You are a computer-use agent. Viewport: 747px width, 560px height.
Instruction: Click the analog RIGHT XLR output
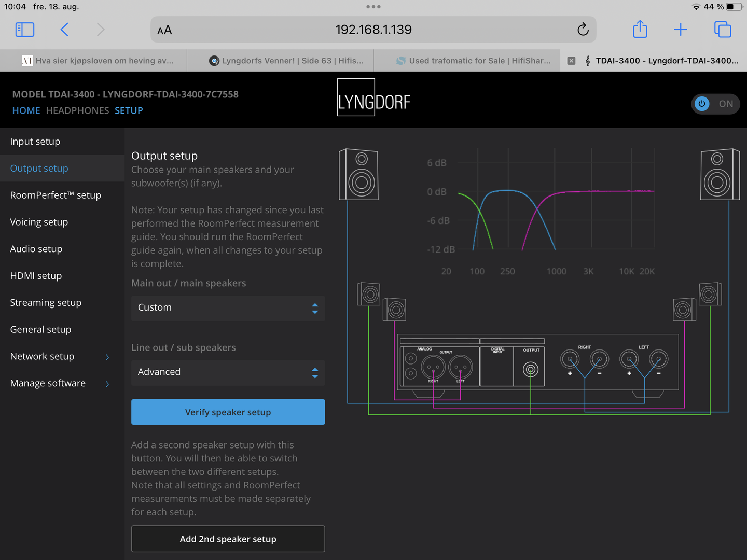click(x=433, y=367)
